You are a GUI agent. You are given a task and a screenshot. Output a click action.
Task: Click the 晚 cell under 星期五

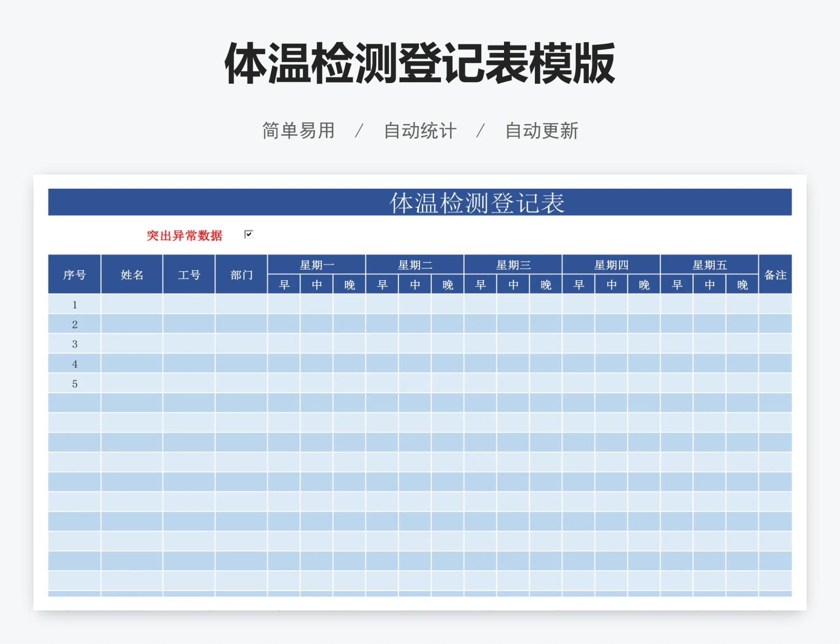click(741, 285)
